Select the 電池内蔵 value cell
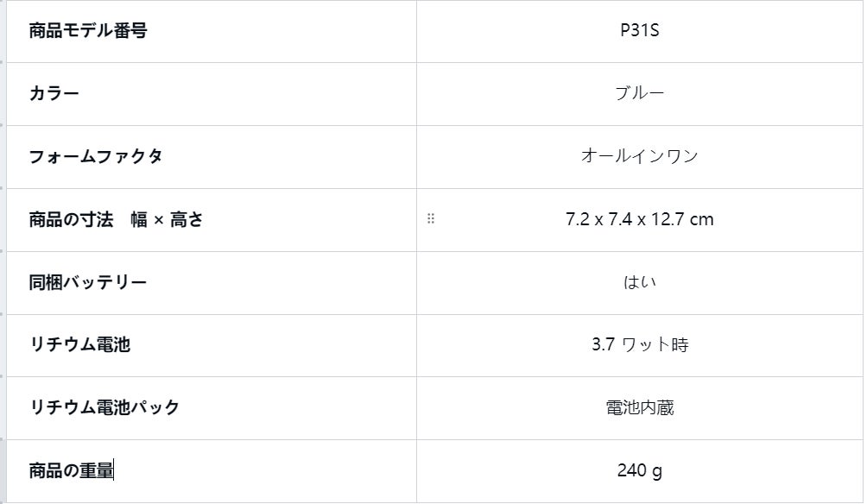 point(639,407)
